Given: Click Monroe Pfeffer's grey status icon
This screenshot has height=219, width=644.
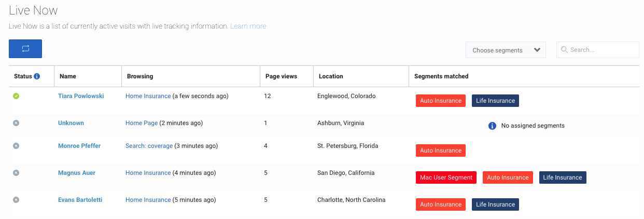Looking at the screenshot, I should [16, 146].
